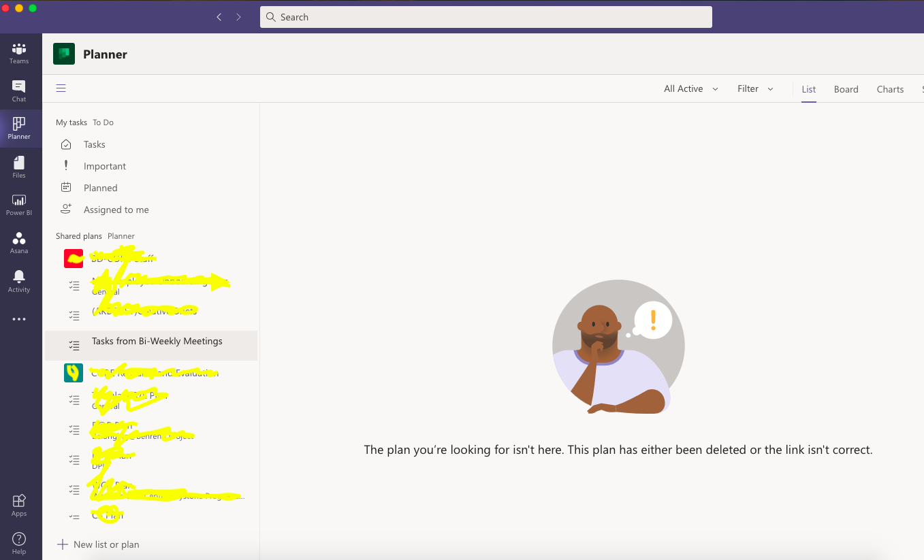Click the calendar icon beside Planned
Viewport: 924px width, 560px height.
(66, 187)
